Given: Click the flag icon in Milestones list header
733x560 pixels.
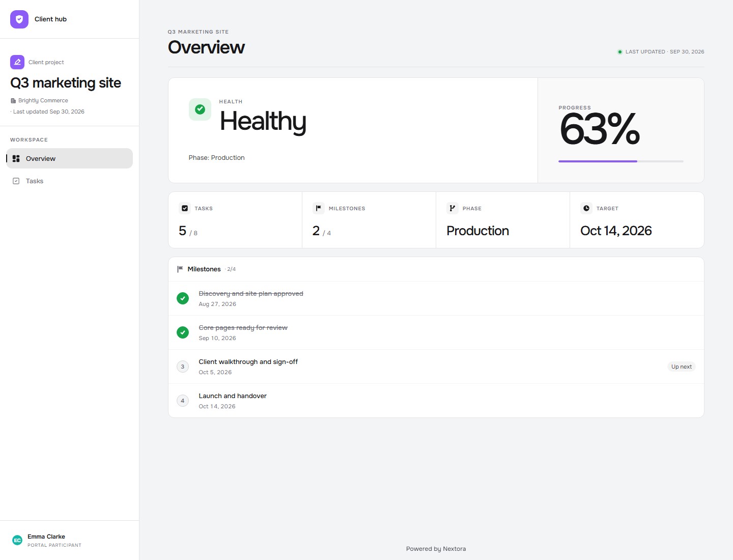Looking at the screenshot, I should coord(180,269).
